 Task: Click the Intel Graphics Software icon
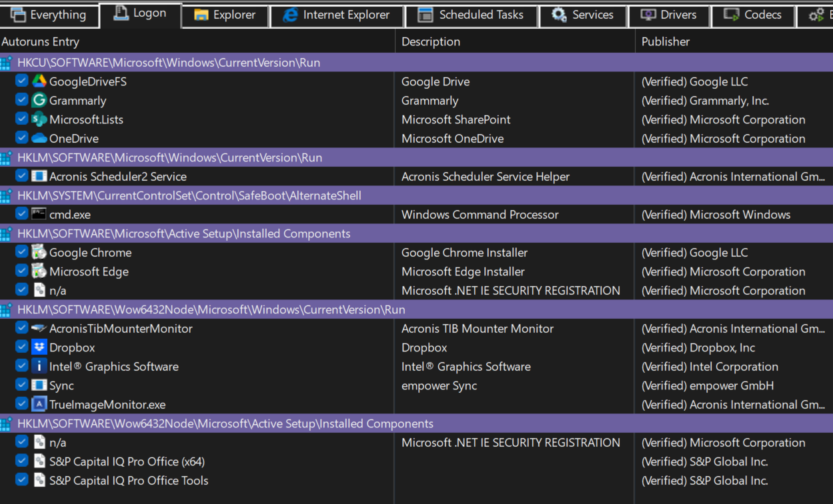point(39,367)
